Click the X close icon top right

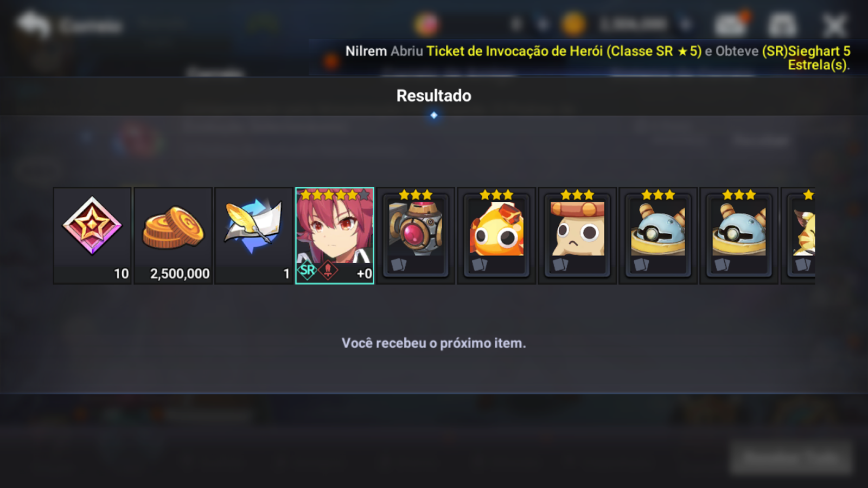pyautogui.click(x=834, y=25)
